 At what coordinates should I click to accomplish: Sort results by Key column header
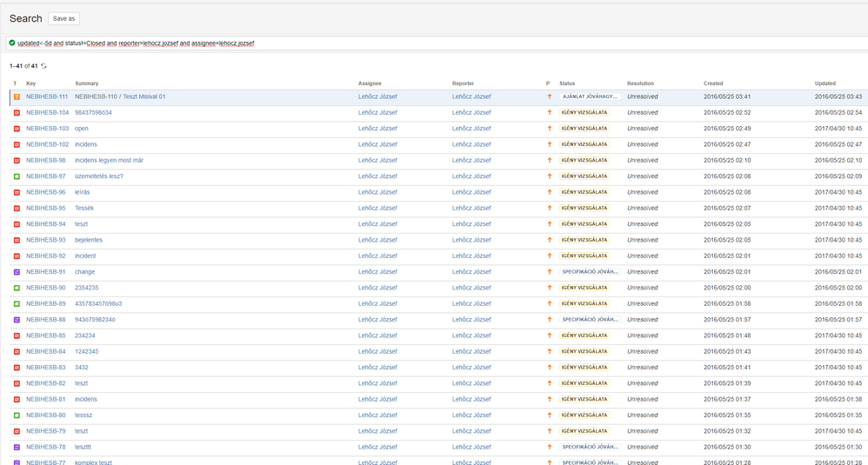(x=31, y=83)
